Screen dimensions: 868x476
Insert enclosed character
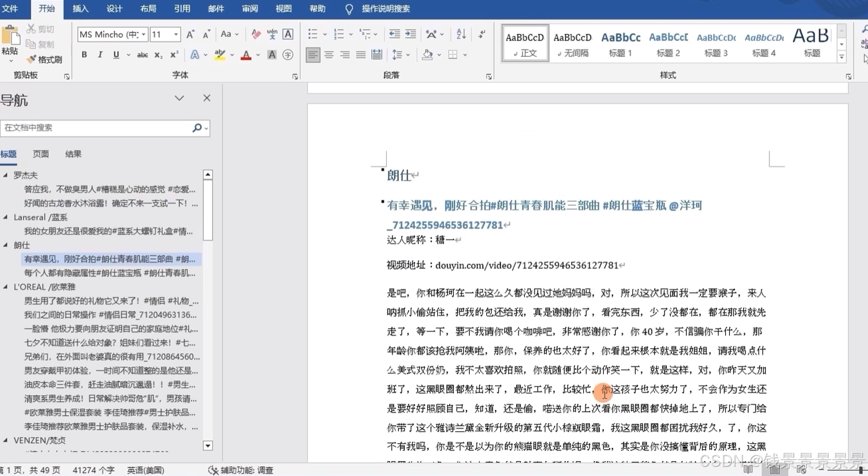(x=288, y=54)
